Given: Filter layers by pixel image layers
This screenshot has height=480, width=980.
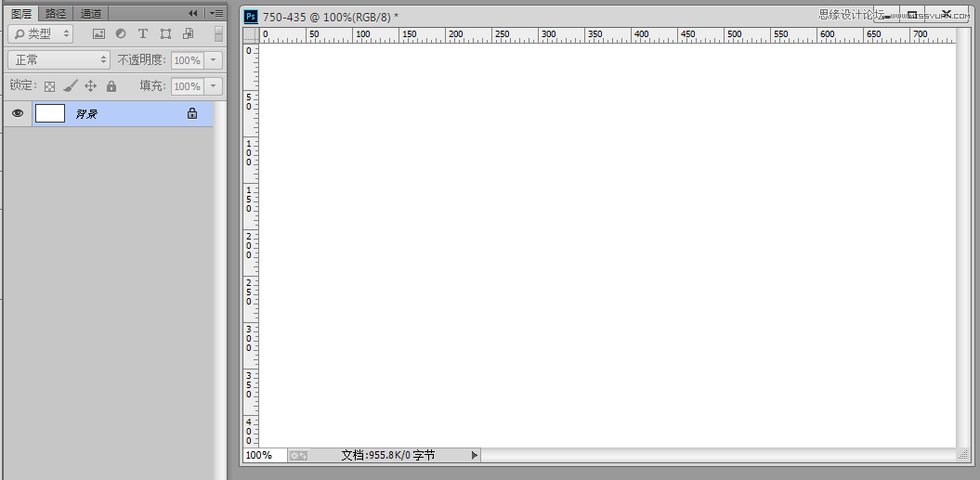Looking at the screenshot, I should [98, 33].
